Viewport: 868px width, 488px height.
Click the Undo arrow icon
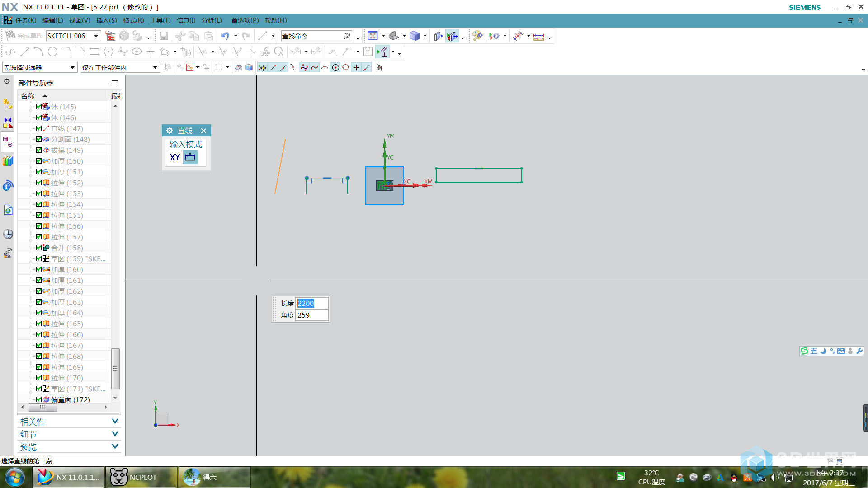coord(225,36)
